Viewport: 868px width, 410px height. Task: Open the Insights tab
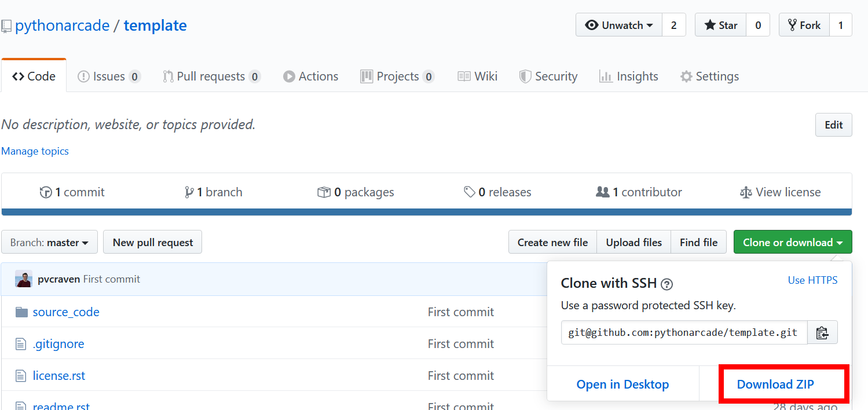pyautogui.click(x=628, y=76)
